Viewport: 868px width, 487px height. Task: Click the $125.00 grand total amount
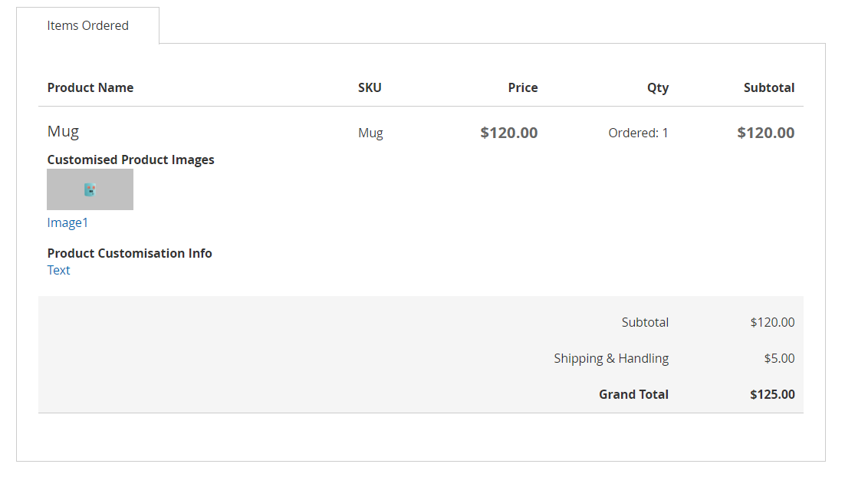click(772, 394)
